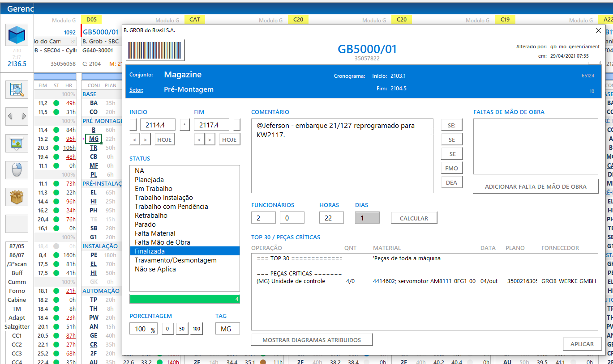Edit the PORCENTAGEM field showing 100
This screenshot has width=613, height=364.
click(143, 329)
